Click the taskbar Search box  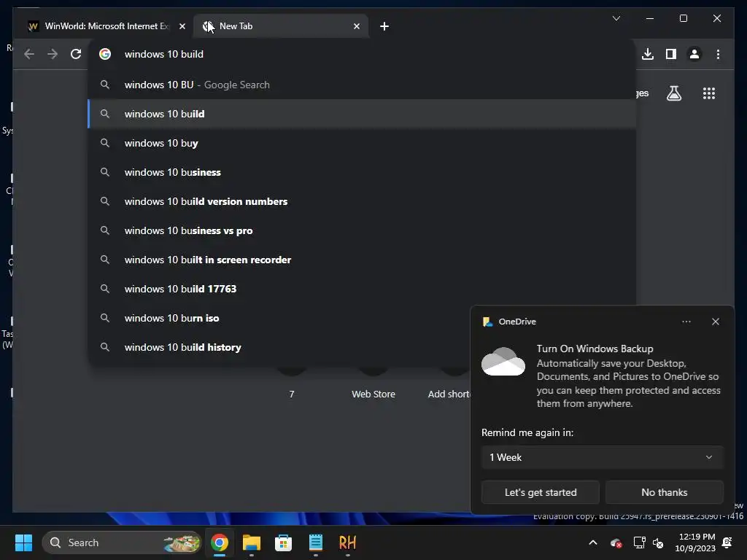[x=122, y=542]
